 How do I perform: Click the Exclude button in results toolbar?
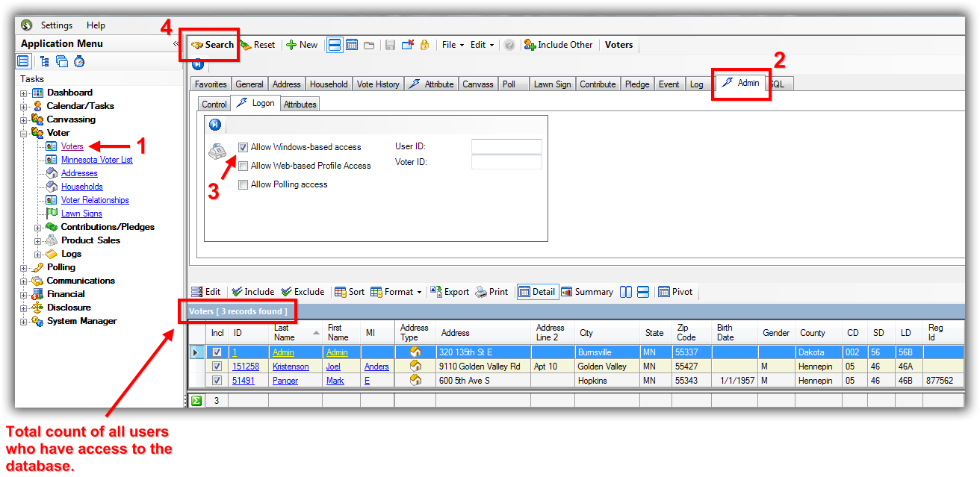(303, 292)
